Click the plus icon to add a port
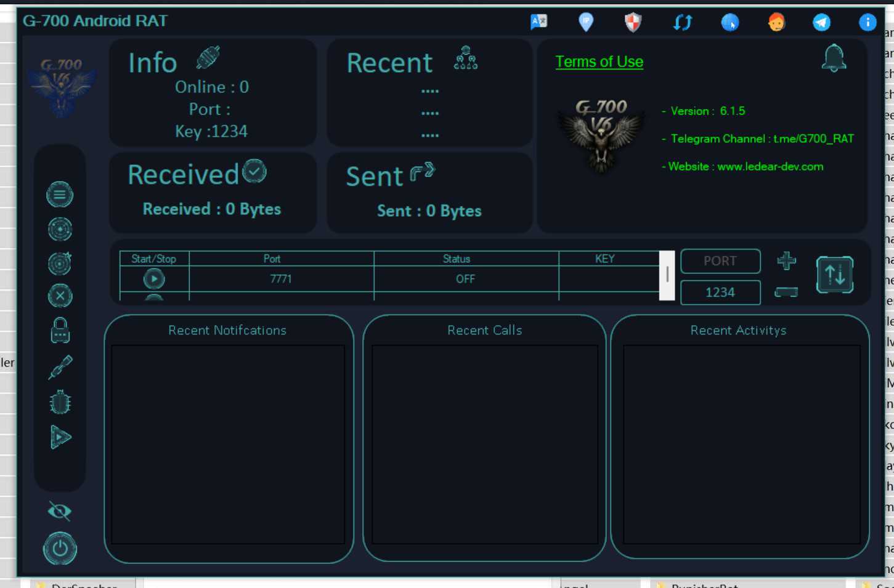Viewport: 894px width, 588px height. tap(786, 260)
